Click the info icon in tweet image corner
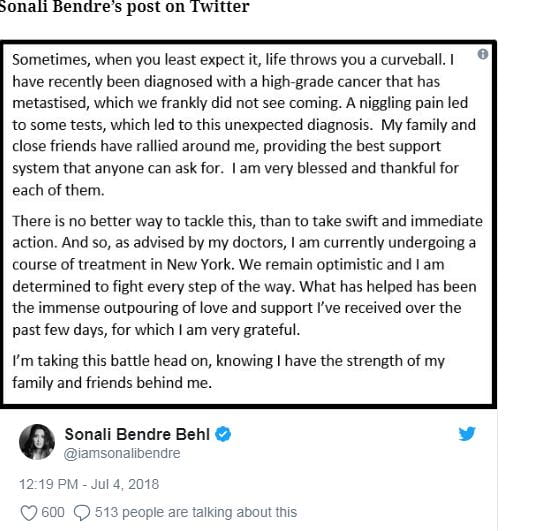 pos(483,54)
